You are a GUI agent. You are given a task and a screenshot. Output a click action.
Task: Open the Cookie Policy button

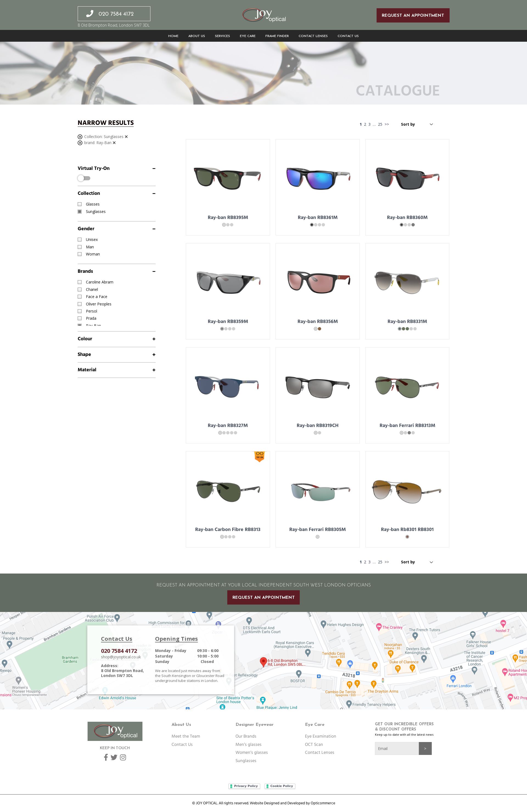[x=280, y=786]
